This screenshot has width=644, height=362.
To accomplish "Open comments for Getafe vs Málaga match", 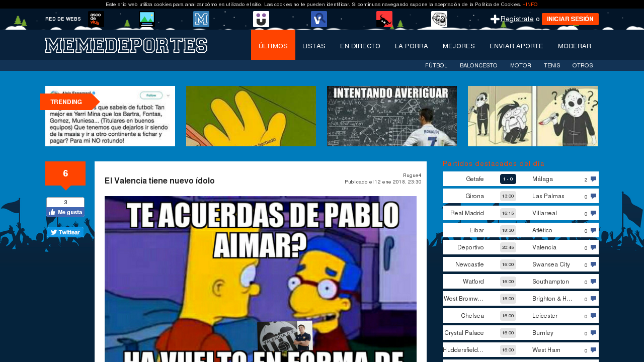I will point(594,179).
